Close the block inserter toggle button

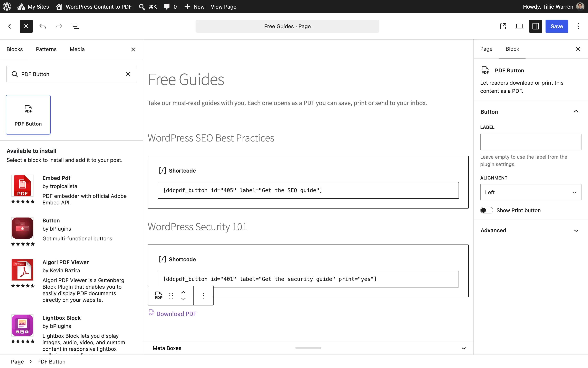tap(26, 26)
